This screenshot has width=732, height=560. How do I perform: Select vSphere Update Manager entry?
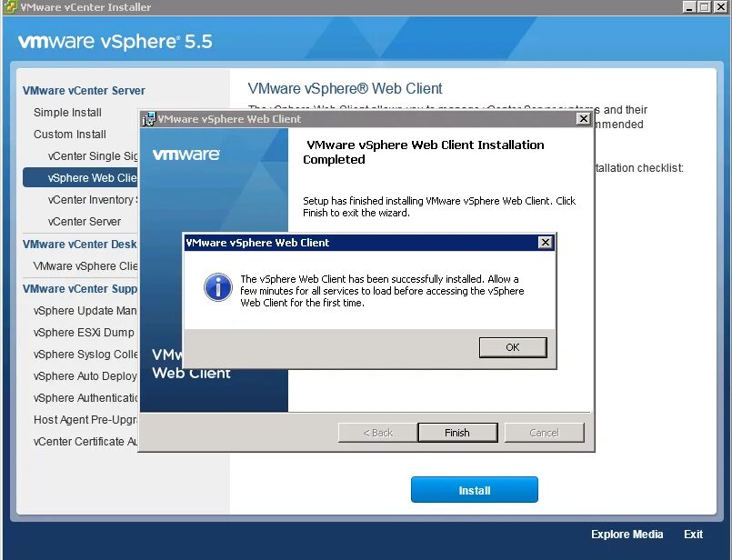pos(85,311)
